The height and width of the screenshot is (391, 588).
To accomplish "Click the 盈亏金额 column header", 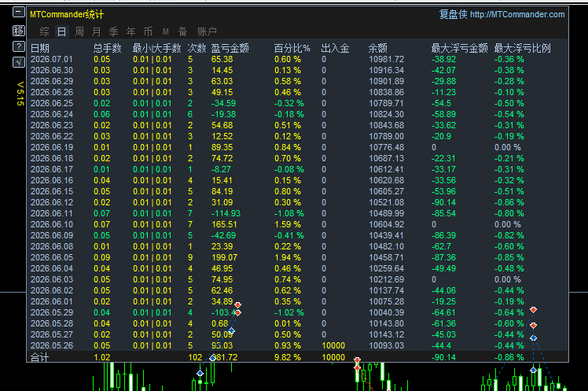I will pos(230,48).
